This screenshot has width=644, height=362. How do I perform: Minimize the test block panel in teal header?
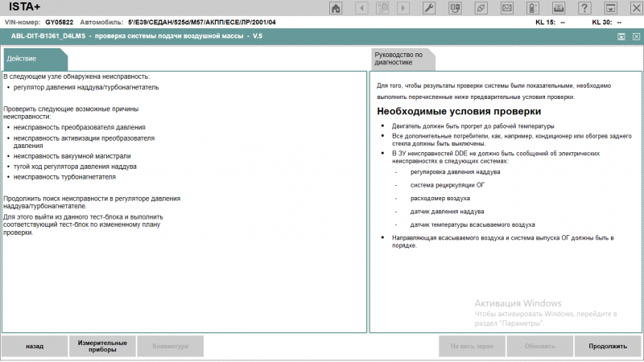pos(621,36)
